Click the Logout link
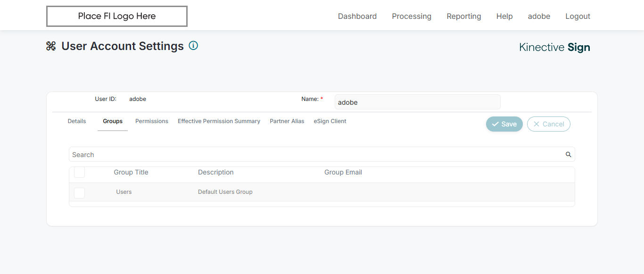Viewport: 644px width, 274px height. 578,17
